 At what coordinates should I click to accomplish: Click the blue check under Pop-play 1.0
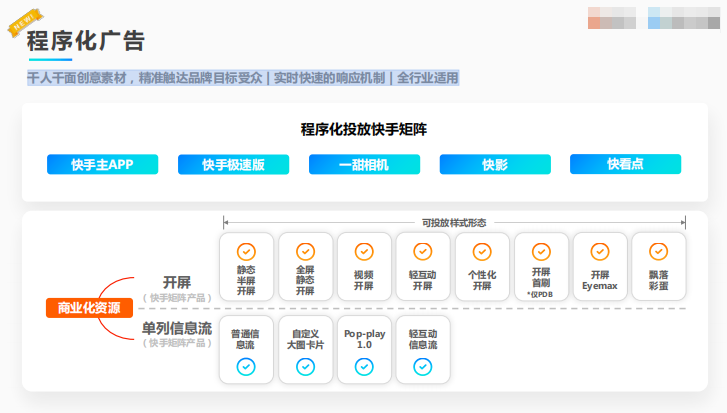point(364,367)
